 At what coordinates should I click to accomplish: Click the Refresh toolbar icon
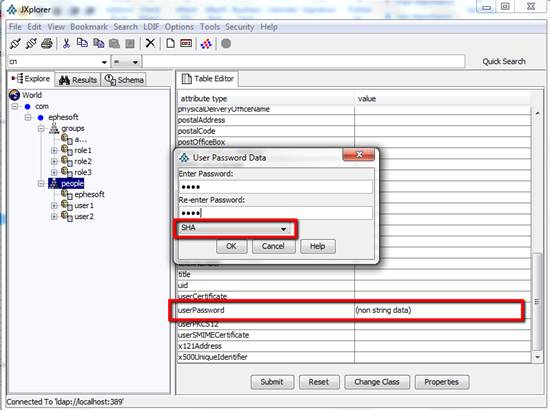[206, 44]
